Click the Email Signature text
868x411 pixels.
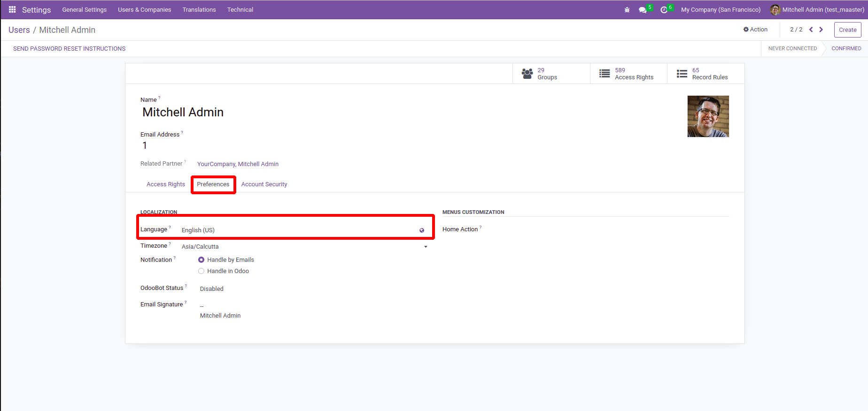click(220, 311)
